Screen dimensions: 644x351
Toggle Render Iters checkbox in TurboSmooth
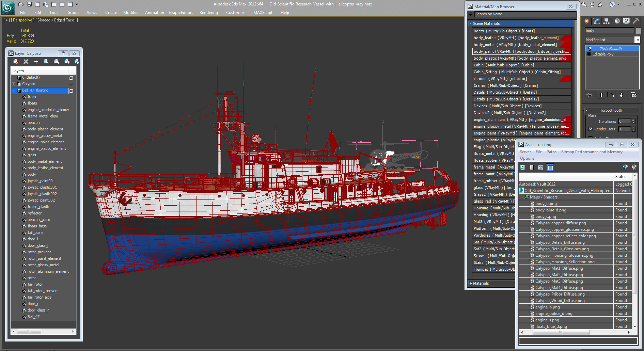point(591,129)
